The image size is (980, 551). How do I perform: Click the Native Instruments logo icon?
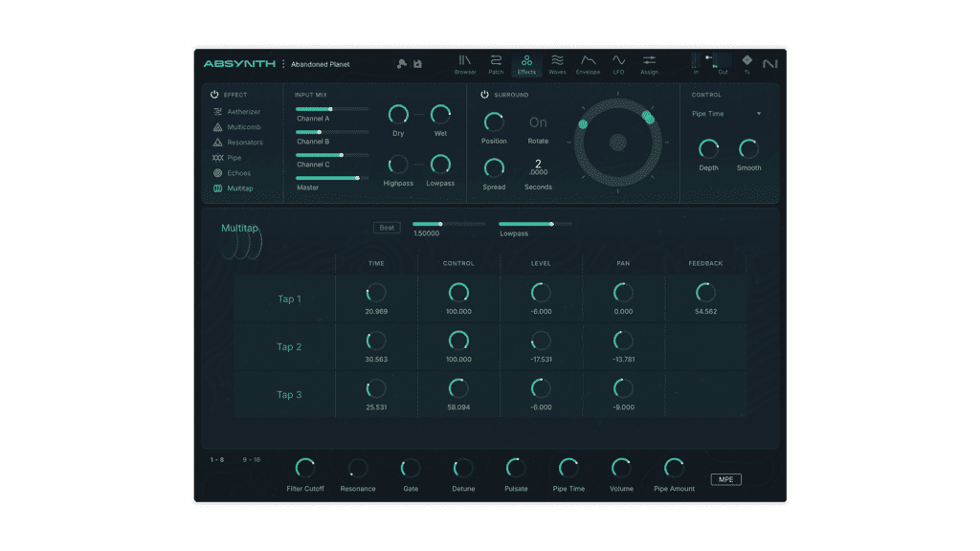pos(769,64)
